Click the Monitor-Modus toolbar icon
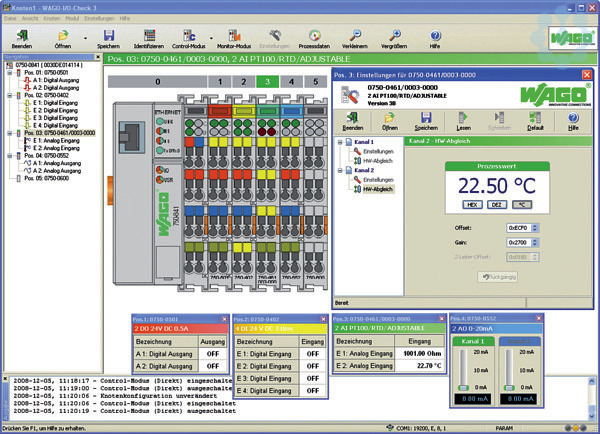This screenshot has height=434, width=600. (x=234, y=36)
